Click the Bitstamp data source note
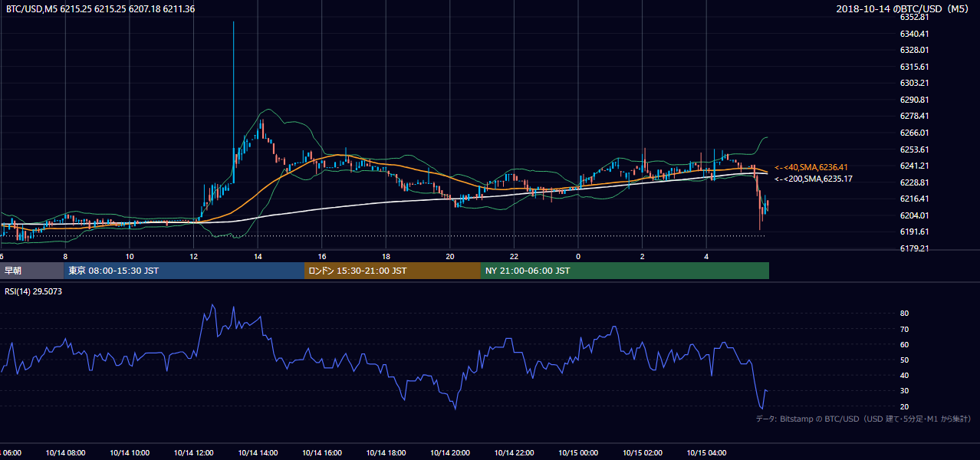980x460 pixels. pyautogui.click(x=864, y=419)
